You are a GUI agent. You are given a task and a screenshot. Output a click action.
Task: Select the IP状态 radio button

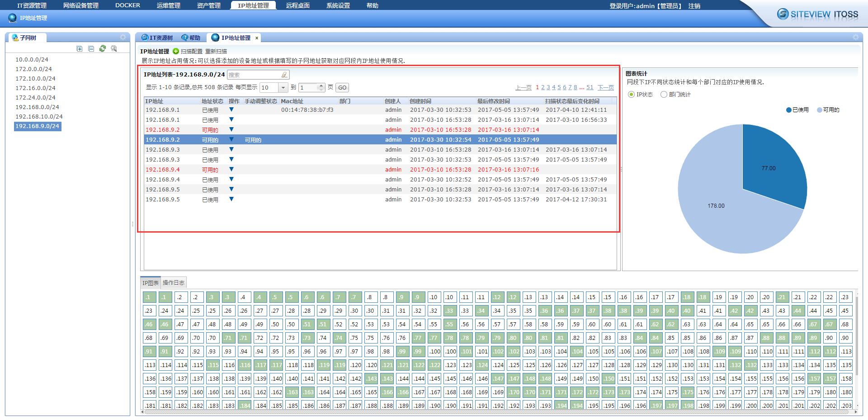pos(631,94)
